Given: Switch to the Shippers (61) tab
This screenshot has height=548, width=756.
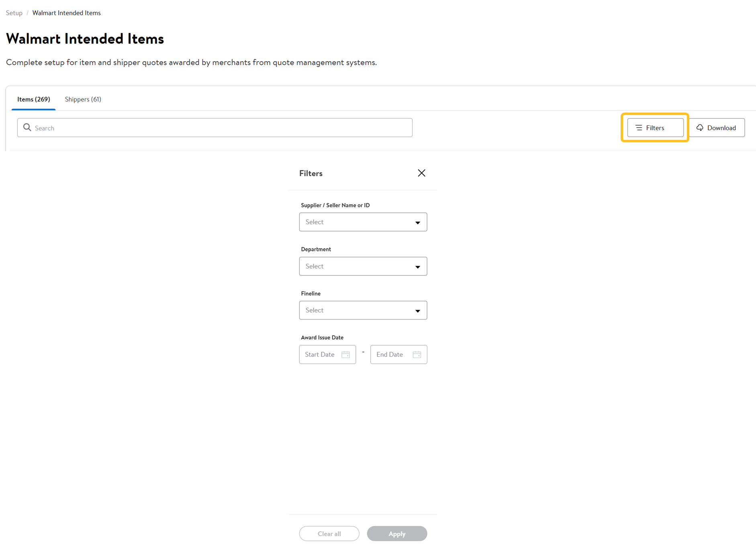Looking at the screenshot, I should tap(83, 99).
